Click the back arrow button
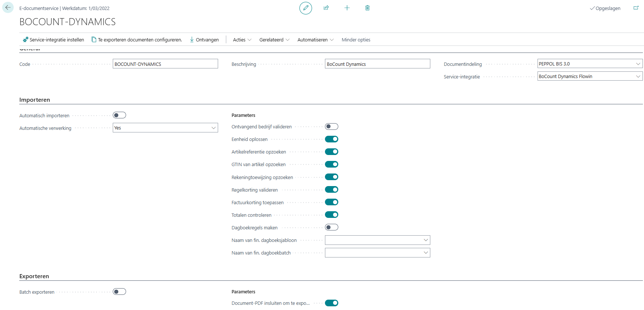This screenshot has height=310, width=644. click(x=8, y=8)
